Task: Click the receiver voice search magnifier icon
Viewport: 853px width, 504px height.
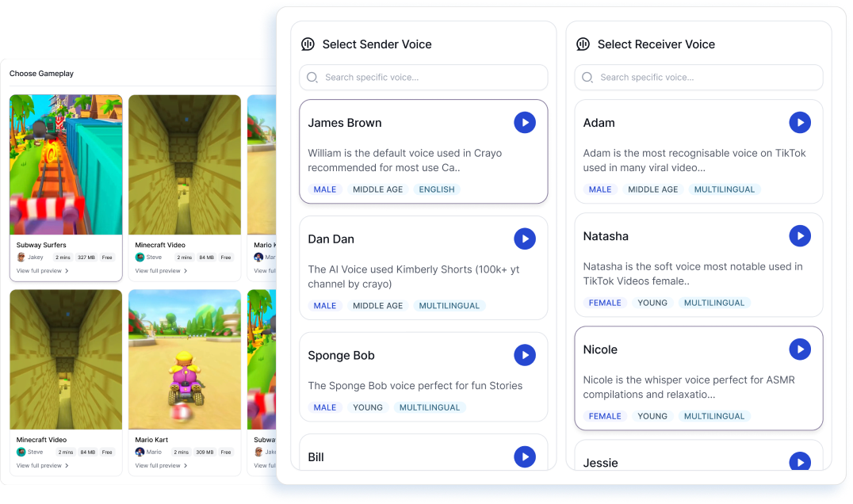Action: click(587, 77)
